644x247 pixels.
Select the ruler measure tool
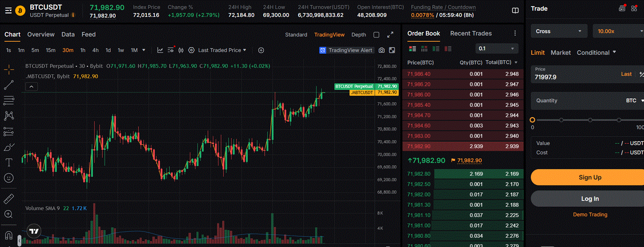(9, 199)
